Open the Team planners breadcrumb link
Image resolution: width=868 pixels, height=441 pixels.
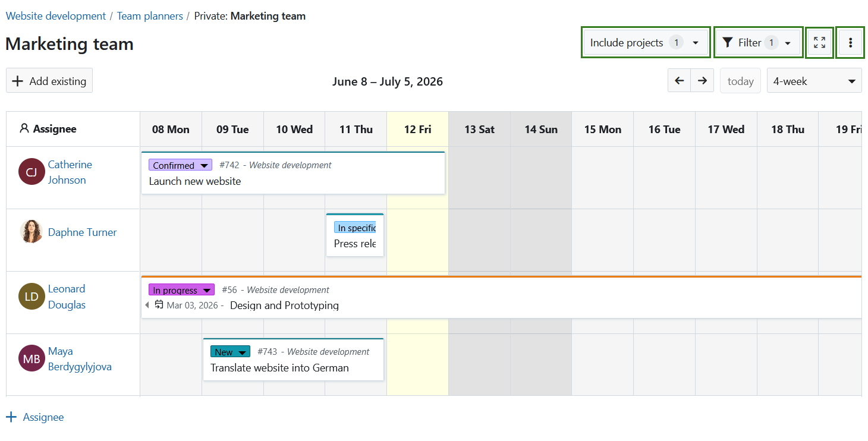click(150, 16)
